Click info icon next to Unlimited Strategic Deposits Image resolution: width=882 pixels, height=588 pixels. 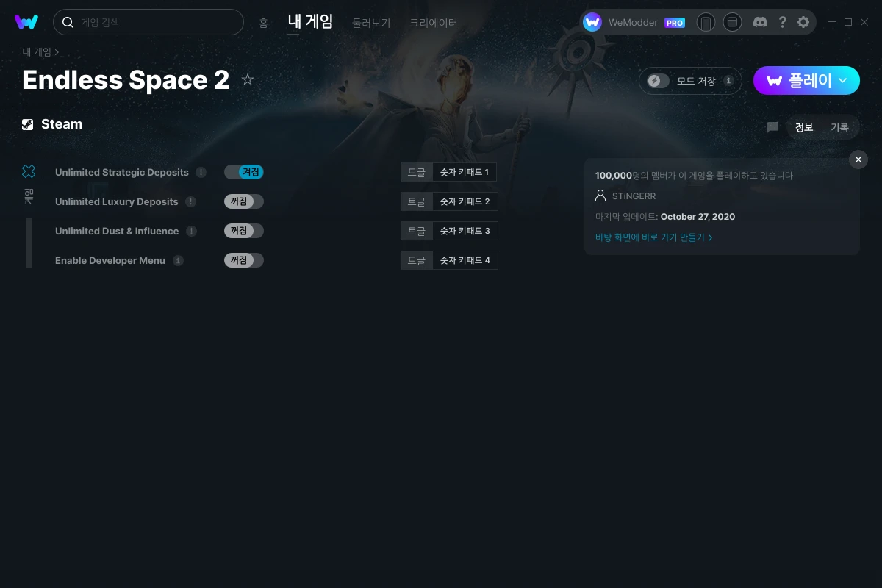201,172
